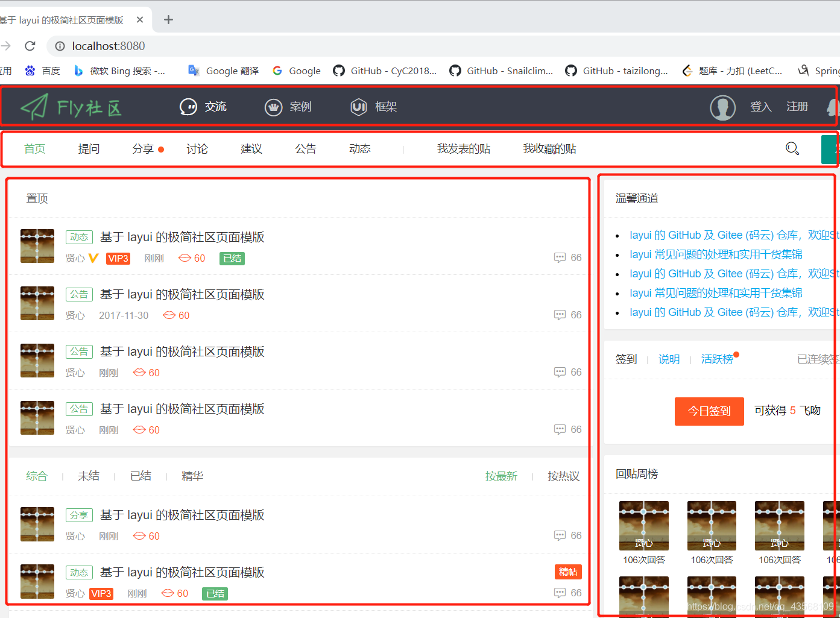Click the search magnifier icon
Viewport: 840px width, 618px height.
[792, 148]
